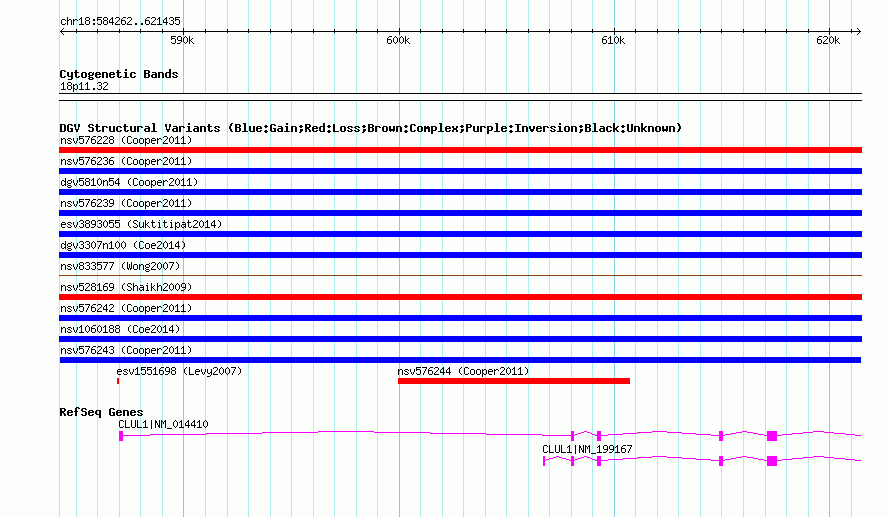Click the blue nsv576239 variant bar
Image resolution: width=890 pixels, height=517 pixels.
[x=460, y=213]
